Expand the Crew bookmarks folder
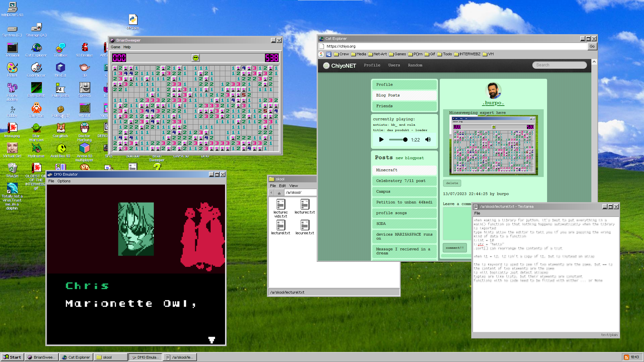Screen dimensions: 644x362 point(341,54)
